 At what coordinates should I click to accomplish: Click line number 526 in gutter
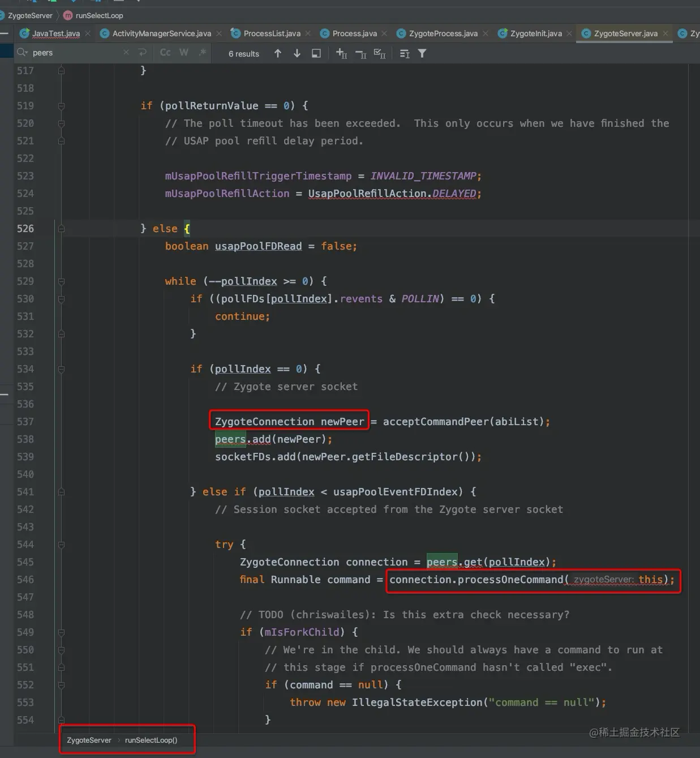click(x=25, y=229)
